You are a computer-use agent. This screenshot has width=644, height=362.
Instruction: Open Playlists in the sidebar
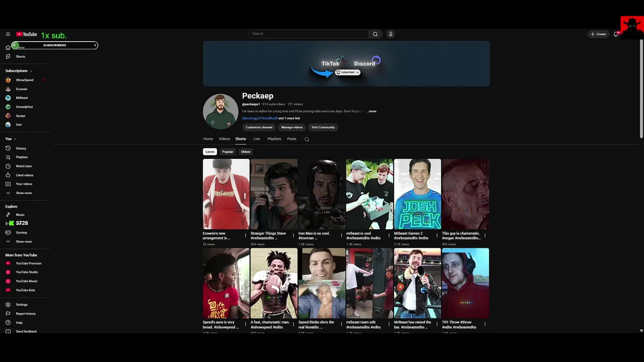click(22, 157)
